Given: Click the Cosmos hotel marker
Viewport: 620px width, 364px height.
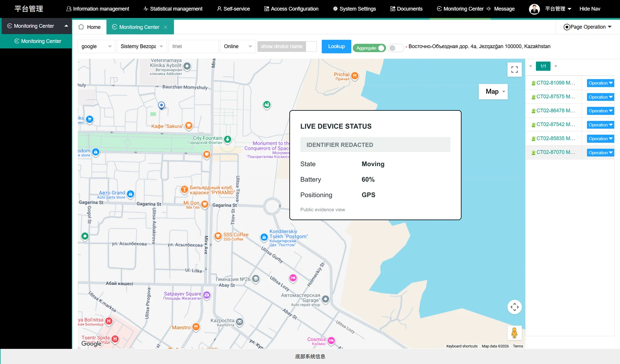Looking at the screenshot, I should pyautogui.click(x=331, y=341).
